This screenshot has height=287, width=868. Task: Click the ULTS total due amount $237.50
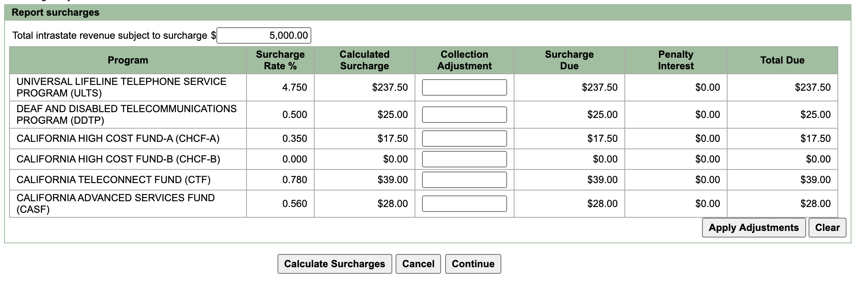813,87
